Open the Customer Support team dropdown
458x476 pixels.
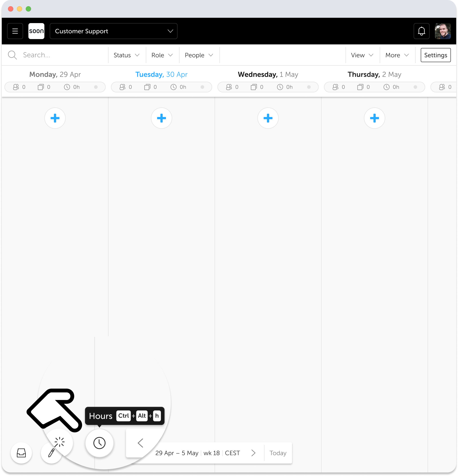[113, 31]
